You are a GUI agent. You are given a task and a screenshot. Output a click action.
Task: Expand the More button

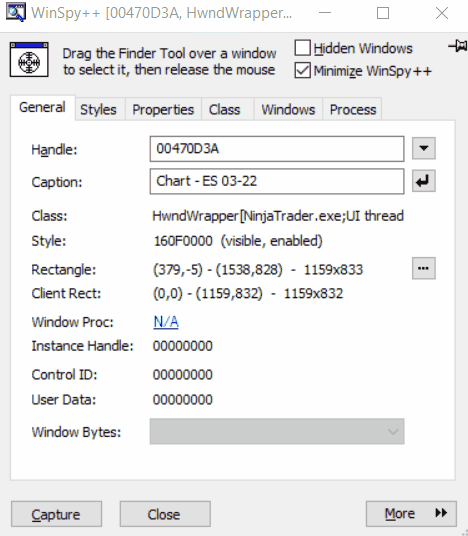[411, 514]
